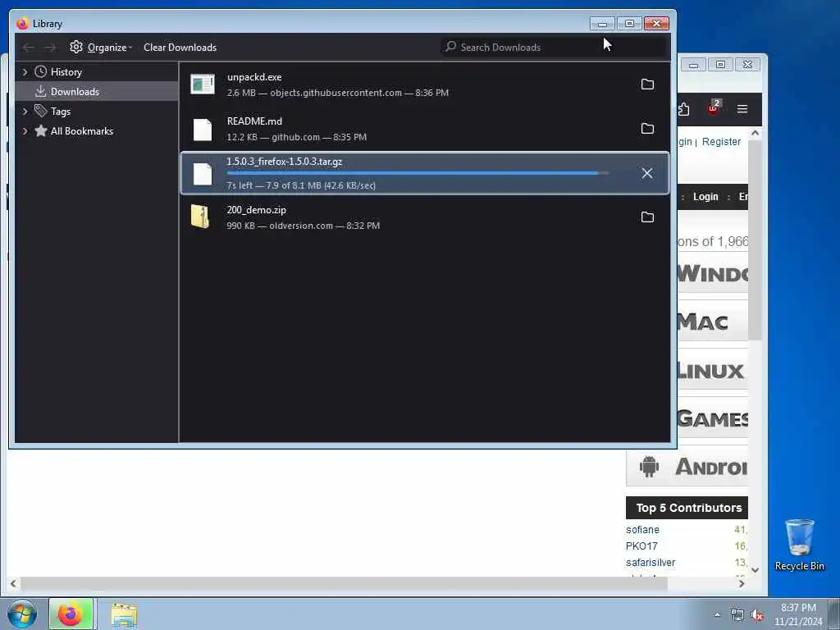Open Windows Explorer from taskbar

click(125, 614)
